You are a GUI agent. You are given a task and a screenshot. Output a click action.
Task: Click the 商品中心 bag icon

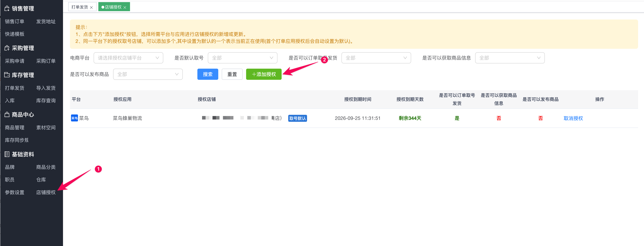(7, 115)
